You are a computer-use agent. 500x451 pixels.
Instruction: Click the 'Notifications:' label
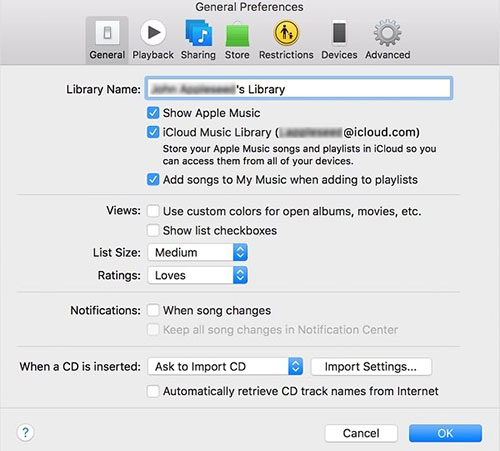pos(105,310)
